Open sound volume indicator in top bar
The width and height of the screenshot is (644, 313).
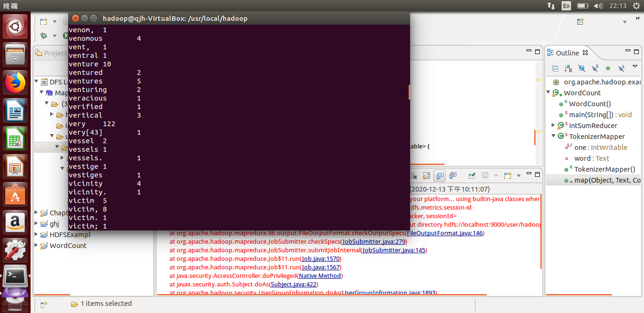[x=598, y=6]
